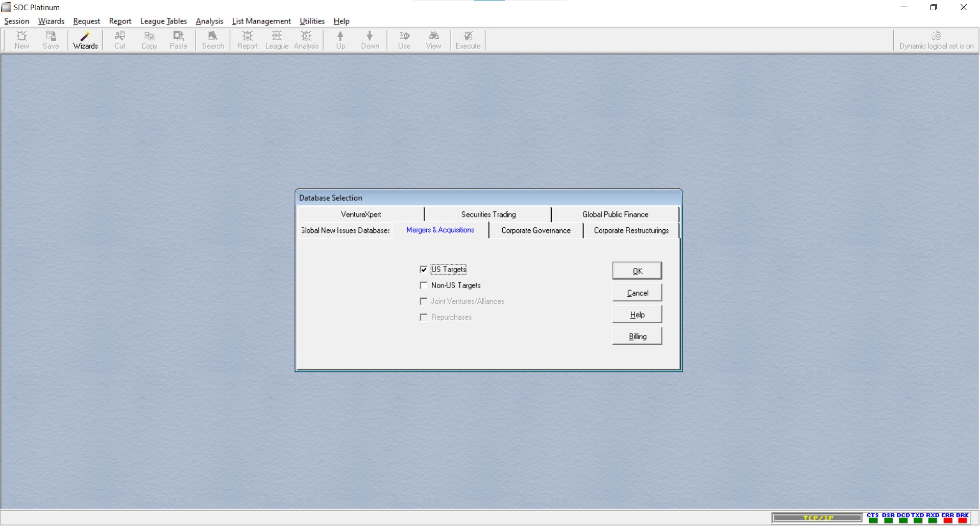
Task: Click the TCP/IP connection status indicator
Action: 817,518
